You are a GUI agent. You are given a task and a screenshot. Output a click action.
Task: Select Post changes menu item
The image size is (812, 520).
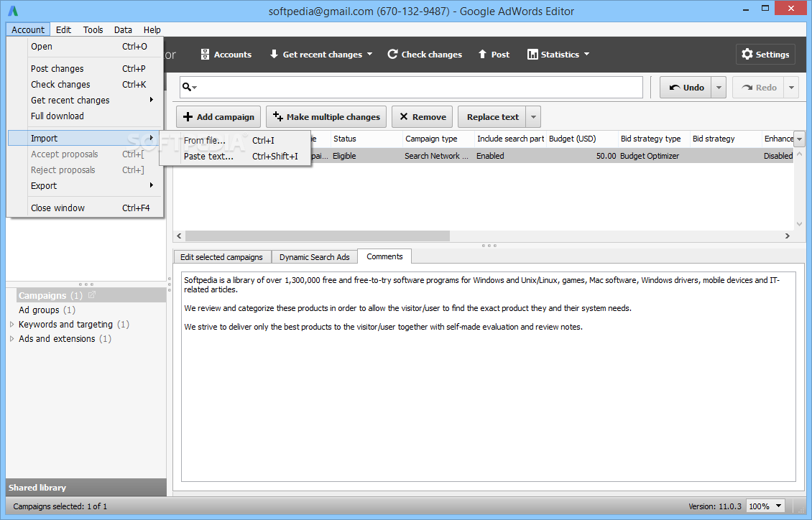(x=86, y=69)
